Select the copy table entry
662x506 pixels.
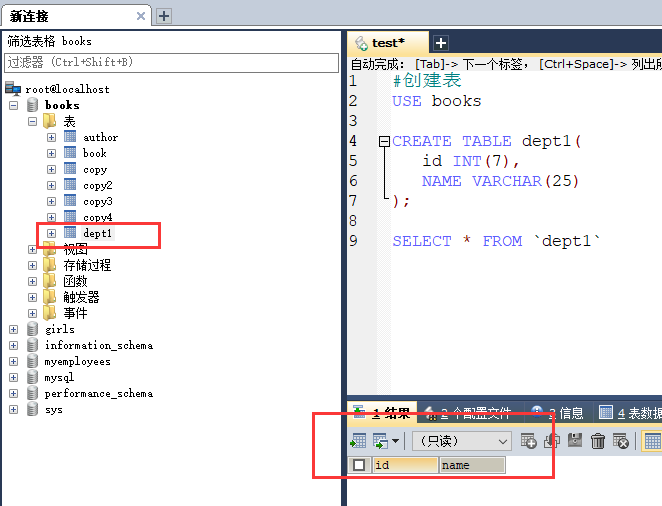95,170
